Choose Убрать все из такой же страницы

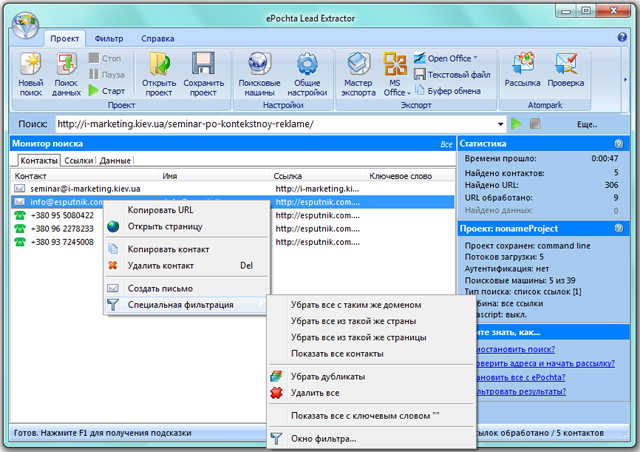tap(371, 337)
